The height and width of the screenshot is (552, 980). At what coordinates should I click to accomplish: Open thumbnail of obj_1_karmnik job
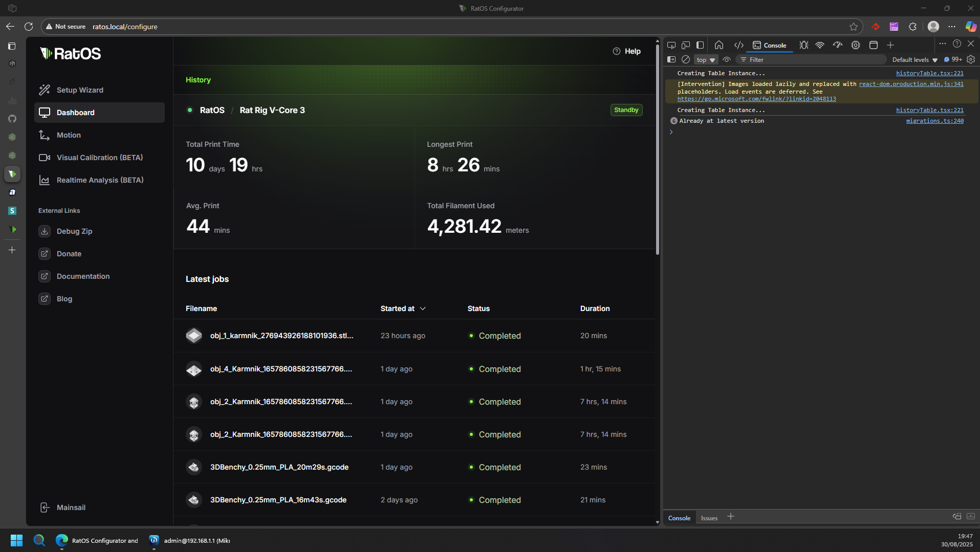pyautogui.click(x=194, y=336)
